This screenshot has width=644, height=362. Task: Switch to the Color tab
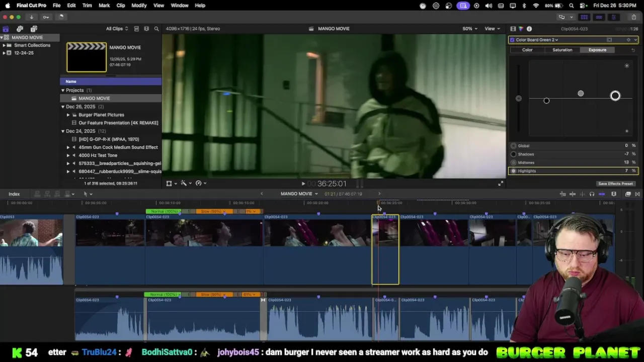tap(527, 50)
